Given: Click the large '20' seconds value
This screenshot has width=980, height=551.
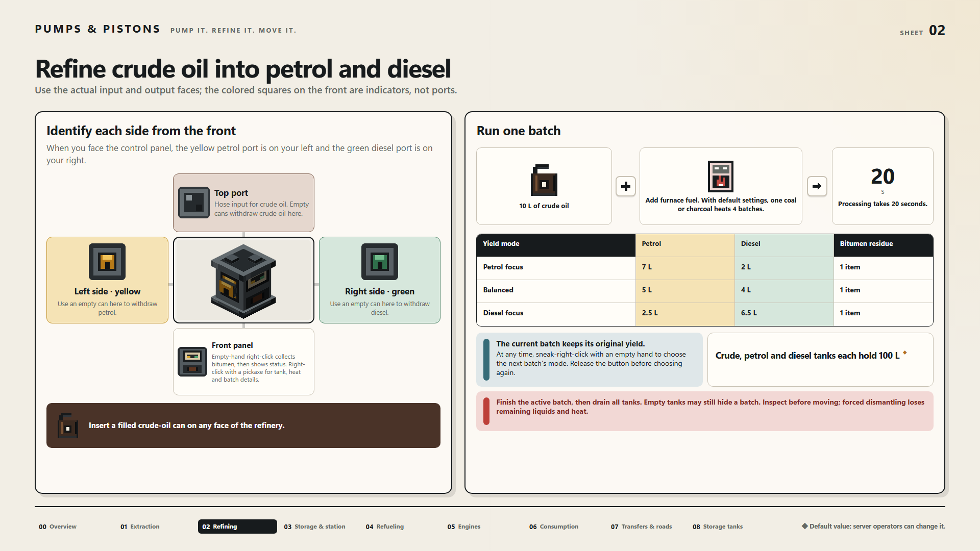Looking at the screenshot, I should (883, 177).
